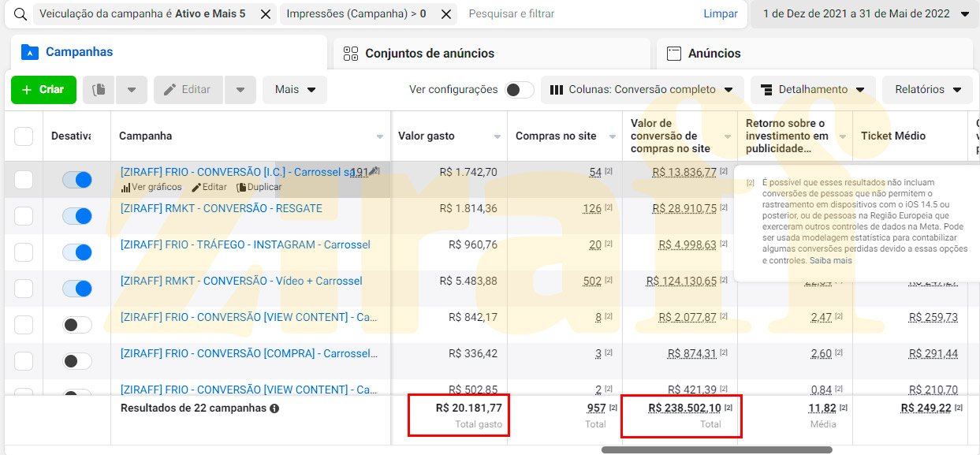Viewport: 980px width, 455px height.
Task: Open the Detalhamento dropdown
Action: tap(812, 90)
